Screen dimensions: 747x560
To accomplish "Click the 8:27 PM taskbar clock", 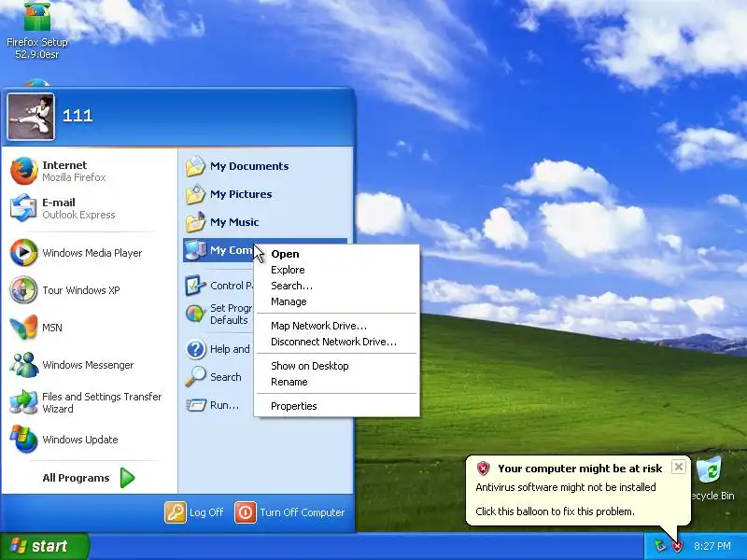I will [712, 546].
